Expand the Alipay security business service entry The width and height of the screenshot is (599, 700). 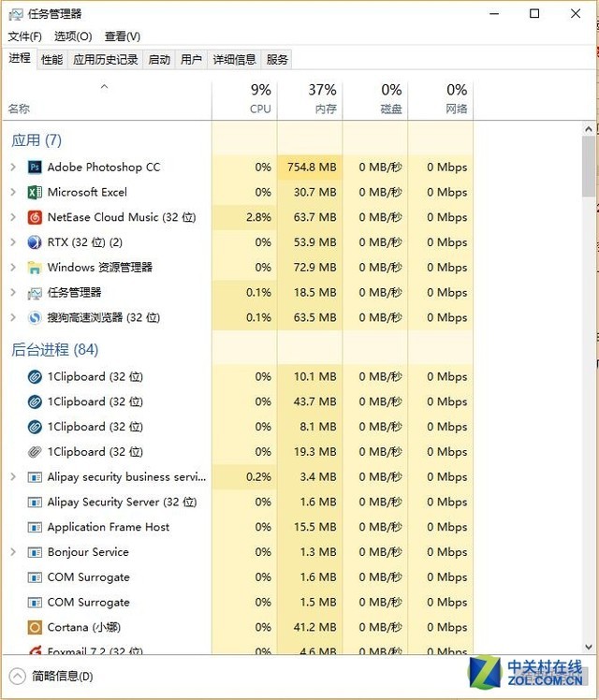(13, 477)
